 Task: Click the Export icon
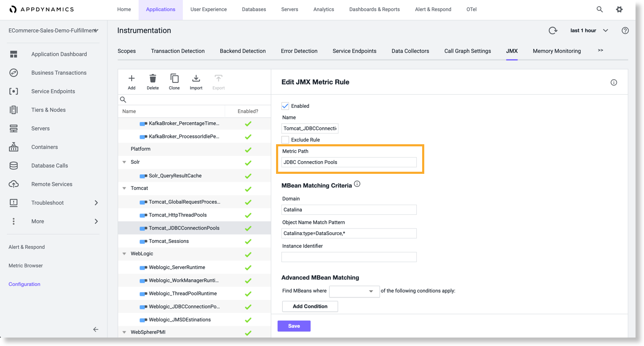coord(218,78)
